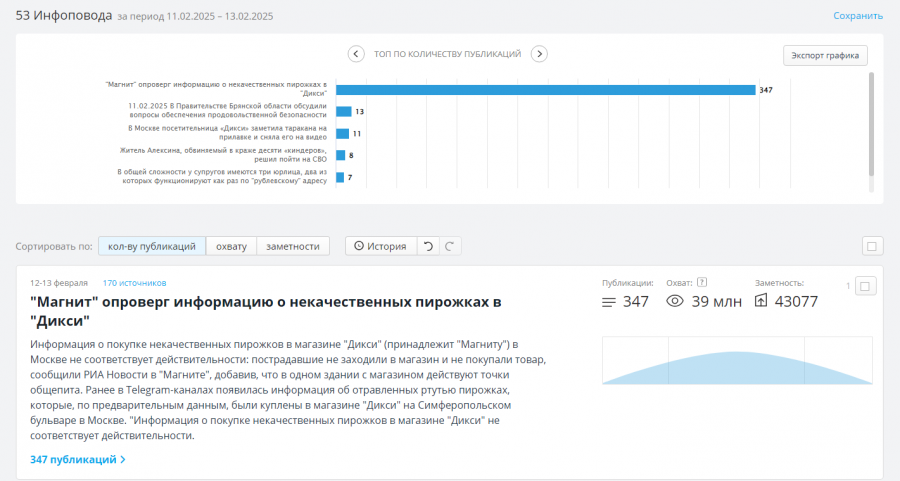Click the chart panel vertical scrollbar

pos(871,124)
